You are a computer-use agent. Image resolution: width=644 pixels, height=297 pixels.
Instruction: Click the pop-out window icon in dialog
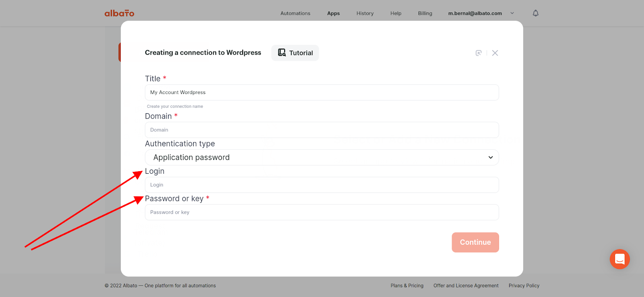click(x=479, y=53)
